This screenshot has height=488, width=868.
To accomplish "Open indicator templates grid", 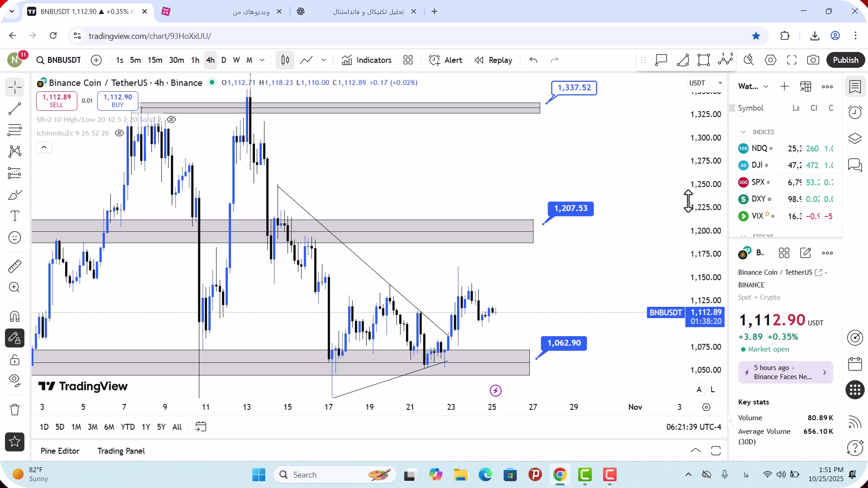I will click(x=408, y=60).
